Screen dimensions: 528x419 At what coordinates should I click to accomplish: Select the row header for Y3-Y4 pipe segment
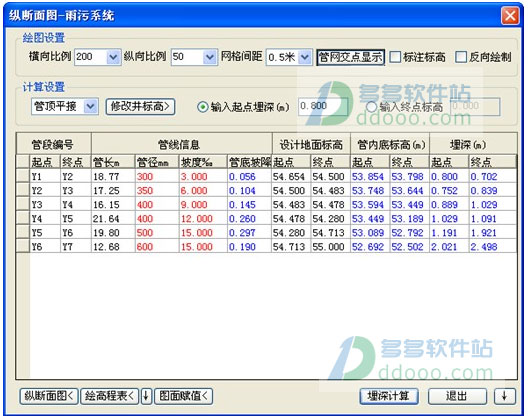coord(23,205)
